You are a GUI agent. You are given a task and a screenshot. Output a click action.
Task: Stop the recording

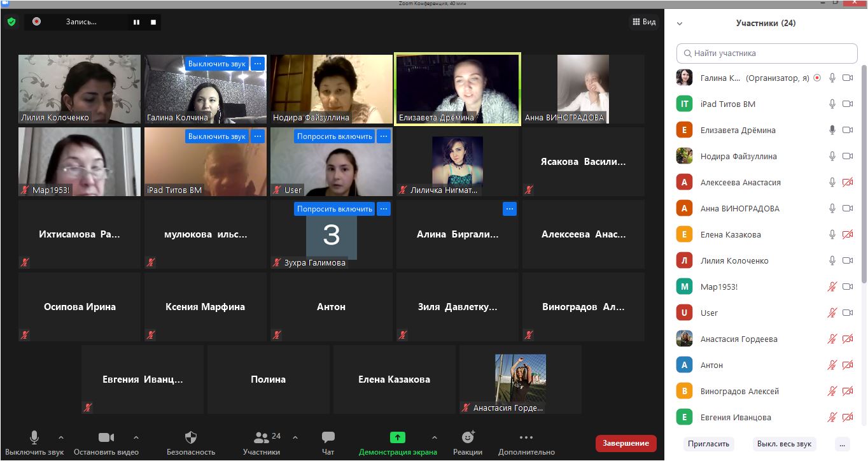point(153,22)
